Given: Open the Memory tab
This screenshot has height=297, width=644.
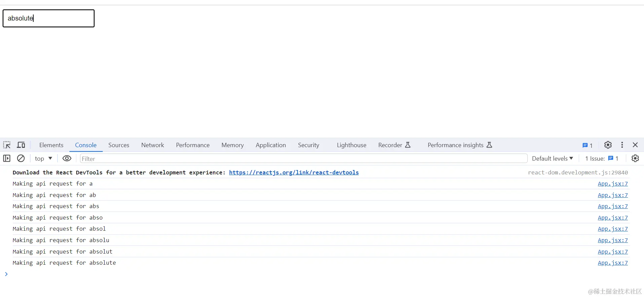Looking at the screenshot, I should [232, 145].
